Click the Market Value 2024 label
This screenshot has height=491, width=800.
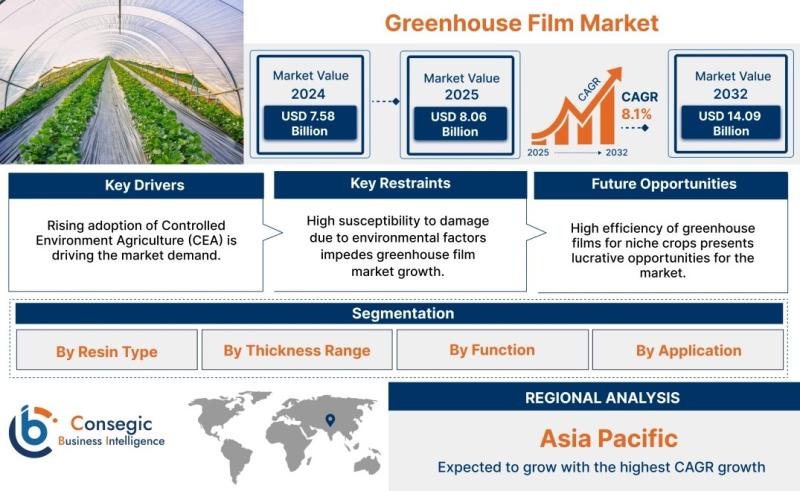tap(310, 85)
